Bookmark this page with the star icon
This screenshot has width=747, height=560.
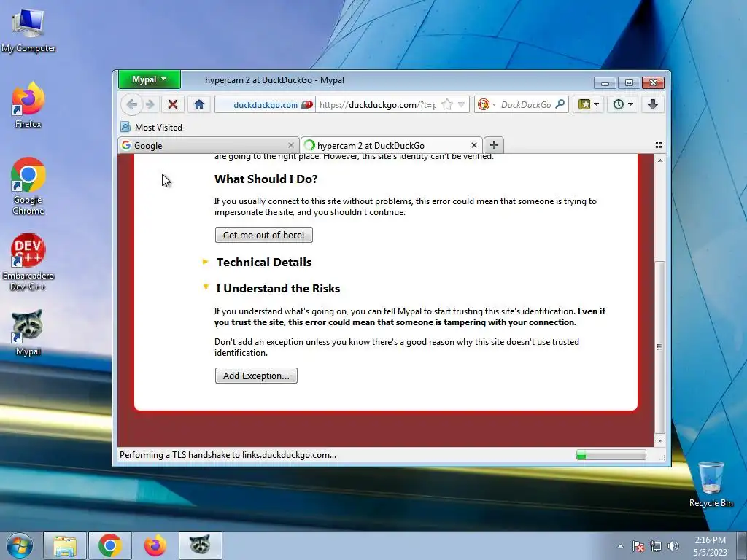point(447,104)
